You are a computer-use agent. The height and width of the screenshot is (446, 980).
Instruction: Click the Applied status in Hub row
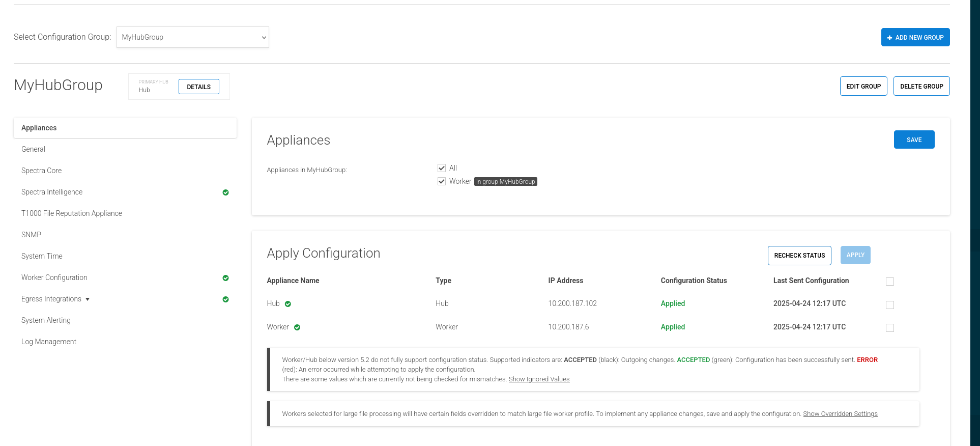(x=673, y=303)
